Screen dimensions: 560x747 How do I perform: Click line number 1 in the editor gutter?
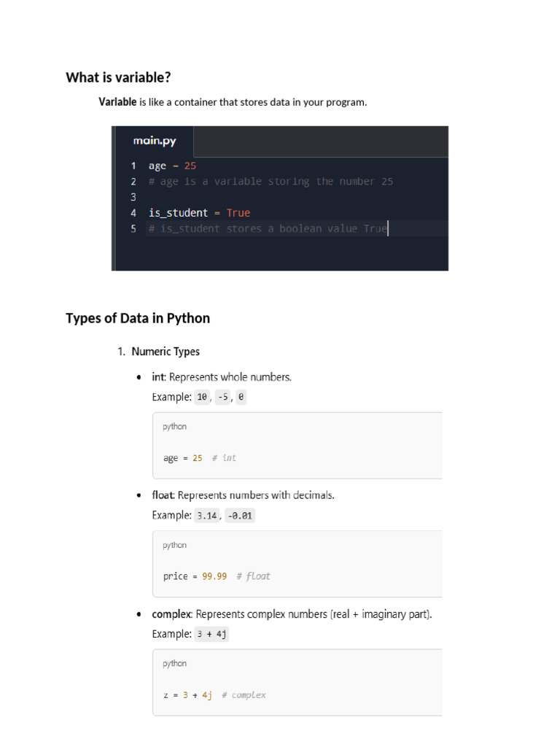pyautogui.click(x=133, y=166)
